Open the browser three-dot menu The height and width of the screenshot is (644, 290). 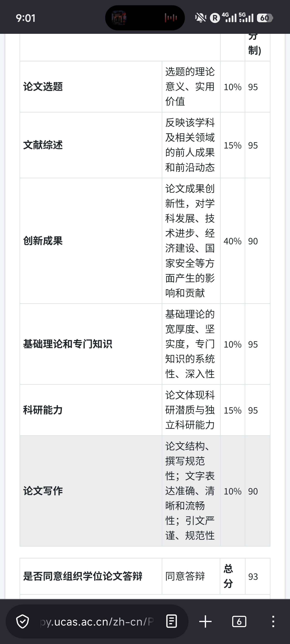(x=273, y=621)
